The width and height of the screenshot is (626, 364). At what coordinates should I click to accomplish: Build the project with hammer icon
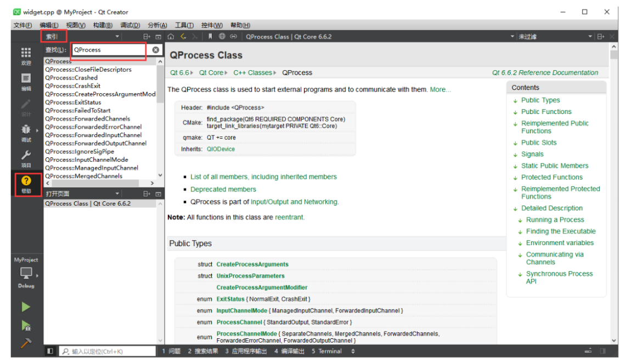coord(26,343)
